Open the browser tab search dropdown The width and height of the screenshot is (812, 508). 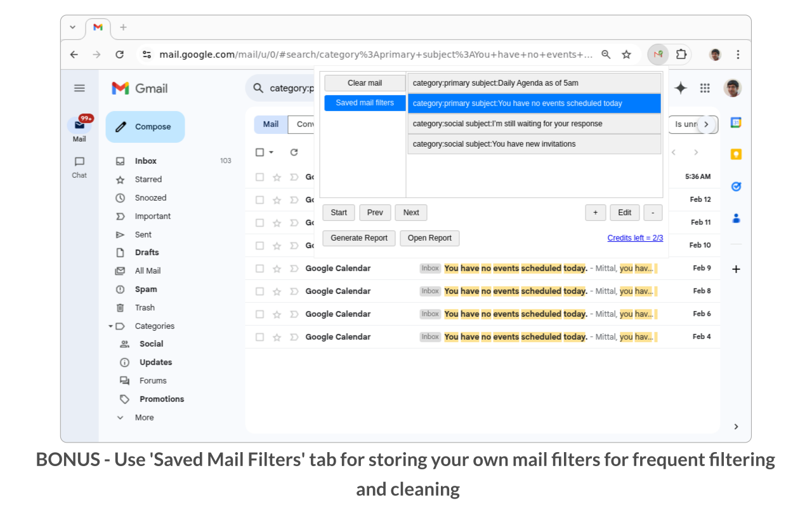(x=72, y=27)
